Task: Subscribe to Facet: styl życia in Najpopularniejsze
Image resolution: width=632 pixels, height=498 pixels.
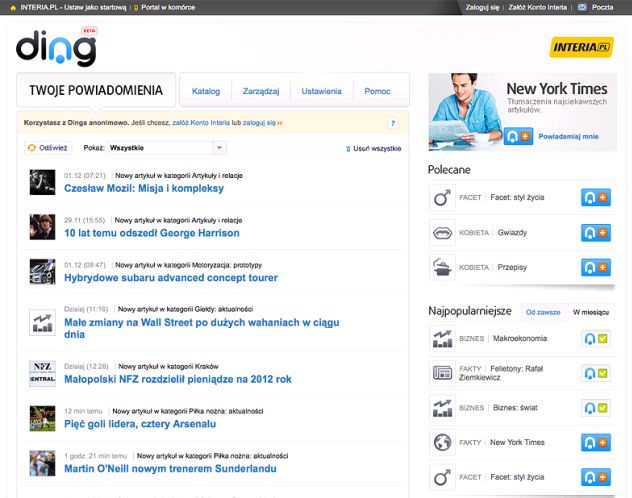Action: pos(596,477)
